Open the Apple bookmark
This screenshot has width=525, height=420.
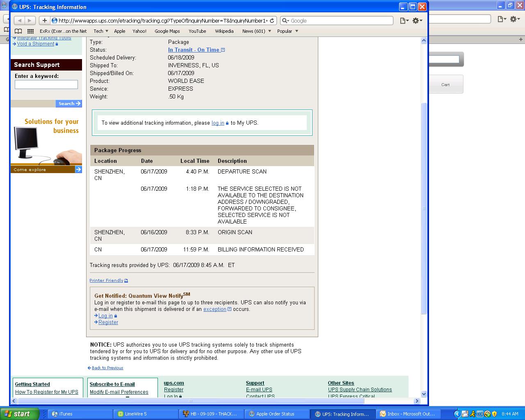coord(120,31)
